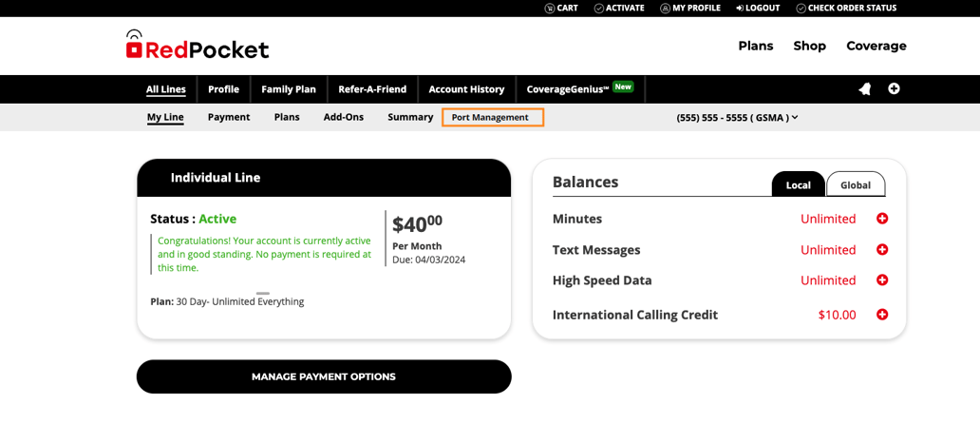Select the Local balances toggle
Screen dimensions: 980x424
[798, 184]
